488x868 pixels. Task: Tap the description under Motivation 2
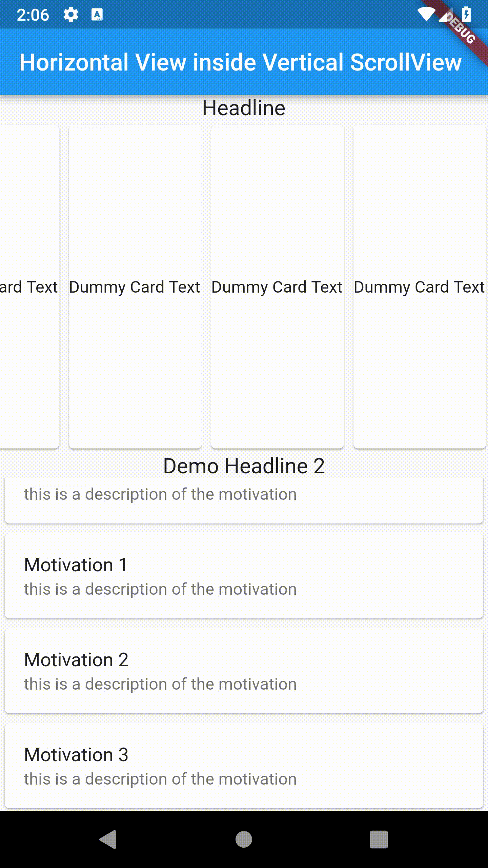(x=160, y=684)
